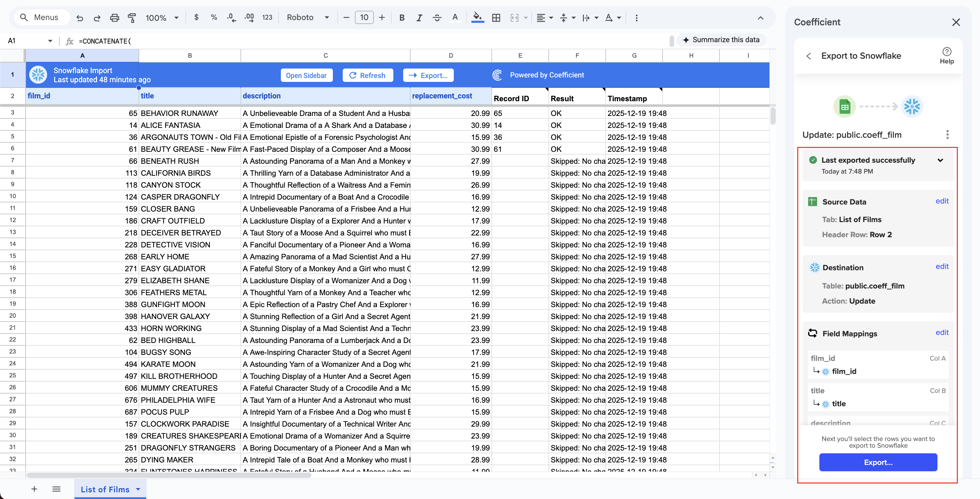
Task: Print the spreadsheet
Action: (x=115, y=18)
